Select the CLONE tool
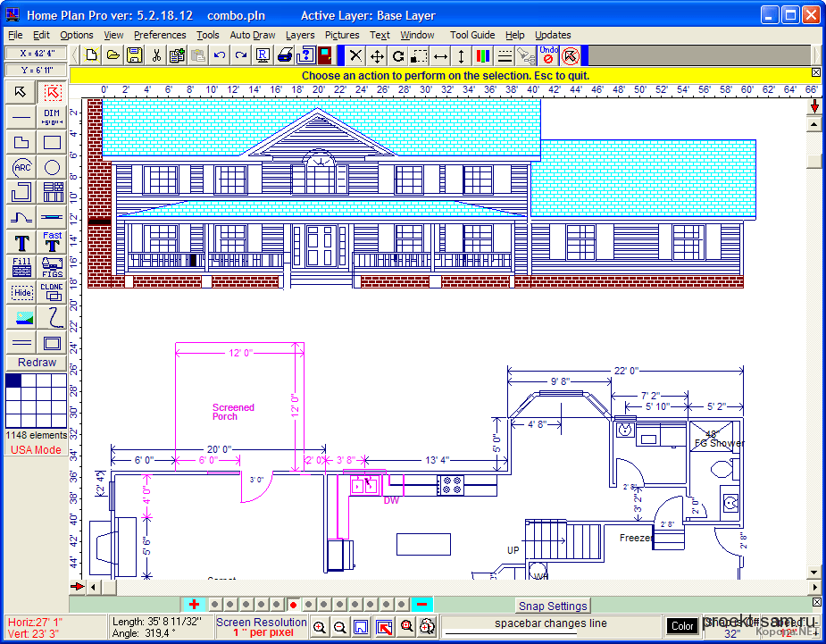Screen dimensions: 826x644 [52, 292]
